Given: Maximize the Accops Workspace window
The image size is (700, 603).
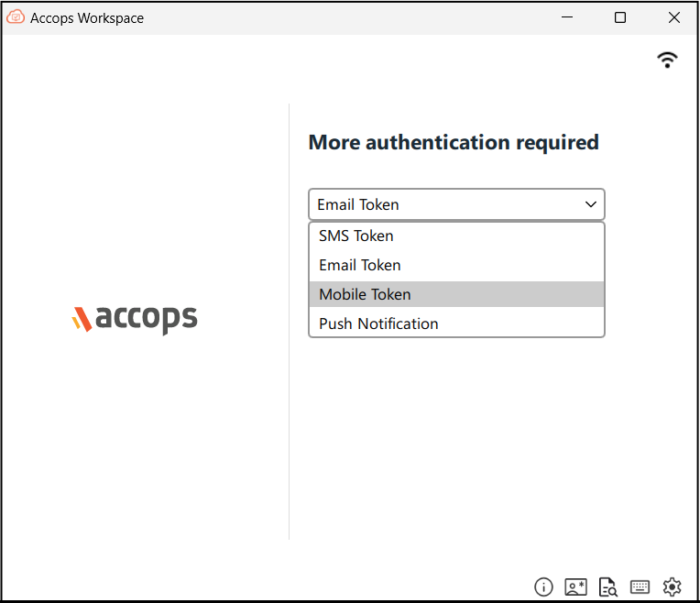Looking at the screenshot, I should [x=620, y=17].
